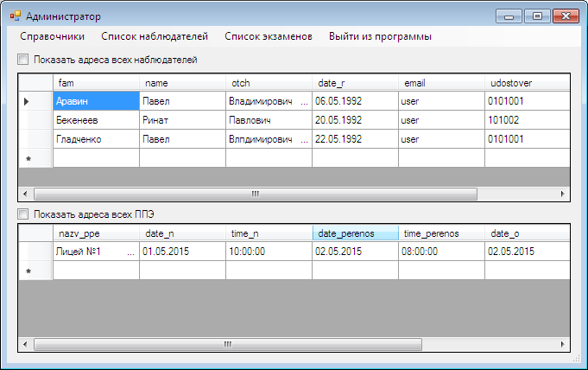Select time cell 08:00:00
Viewport: 588px width, 370px height.
[x=441, y=252]
